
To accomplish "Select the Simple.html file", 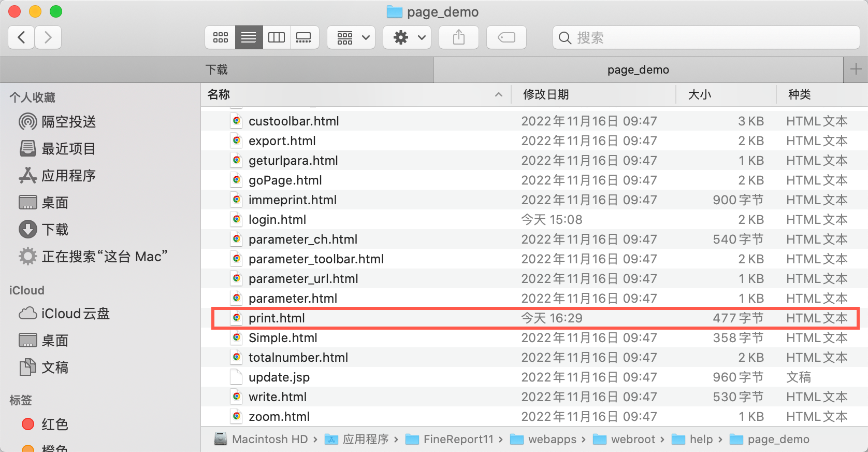I will click(534, 337).
